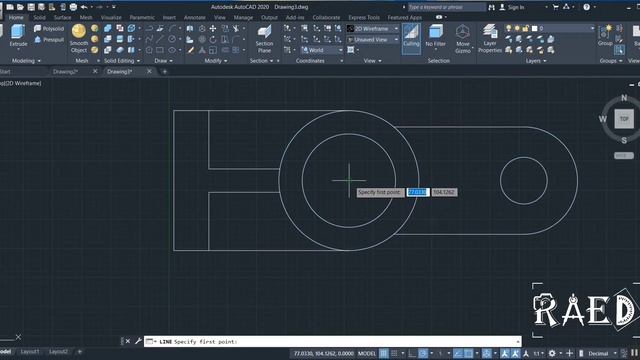
Task: Expand the View panel
Action: 372,61
